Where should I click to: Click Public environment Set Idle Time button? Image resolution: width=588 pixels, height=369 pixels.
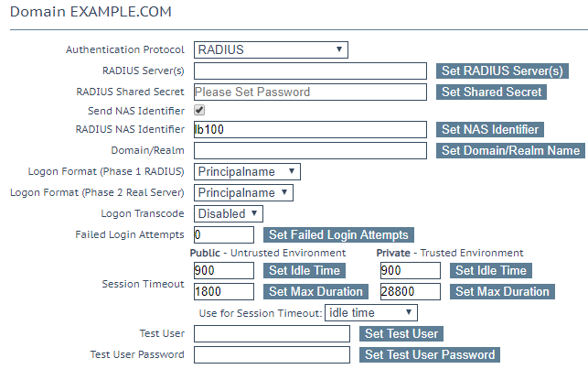pos(305,271)
